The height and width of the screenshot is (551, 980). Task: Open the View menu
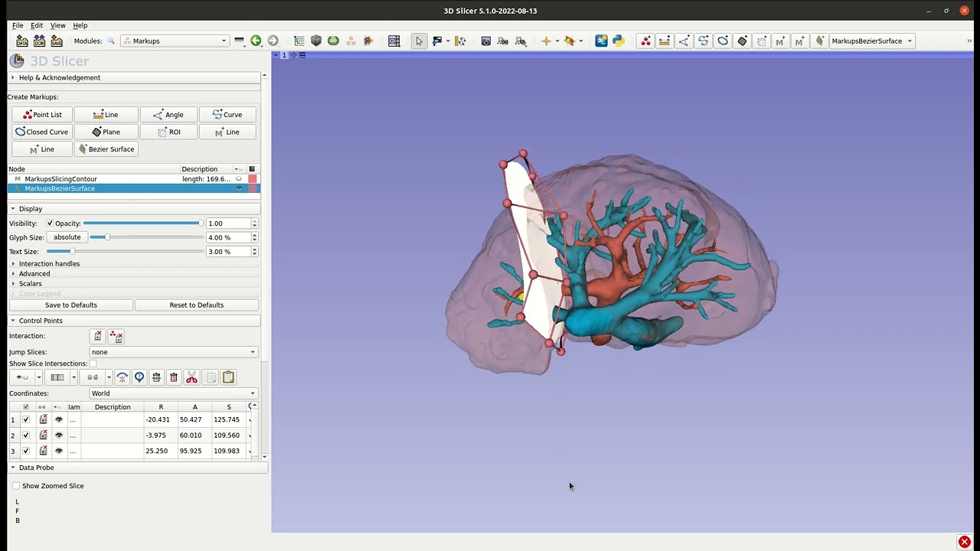click(57, 25)
